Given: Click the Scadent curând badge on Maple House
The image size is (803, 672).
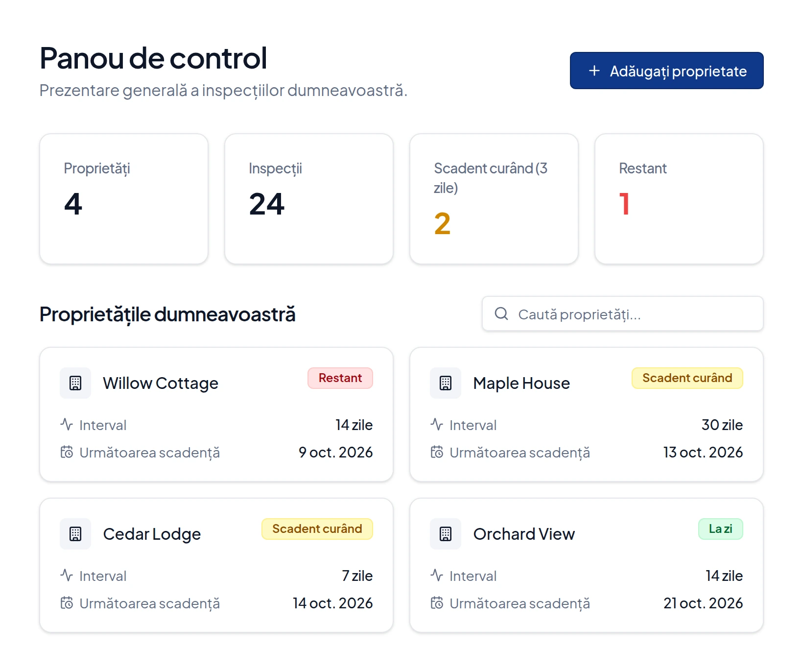Looking at the screenshot, I should click(687, 378).
